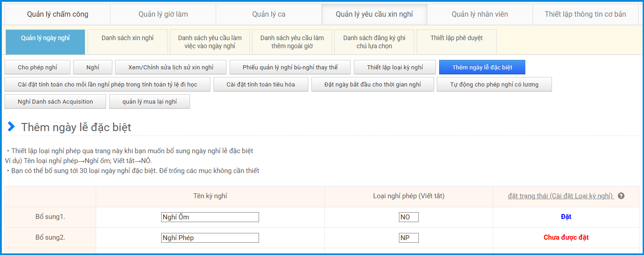Go to Quản lý nhân viên tab
The width and height of the screenshot is (644, 255).
tap(480, 14)
